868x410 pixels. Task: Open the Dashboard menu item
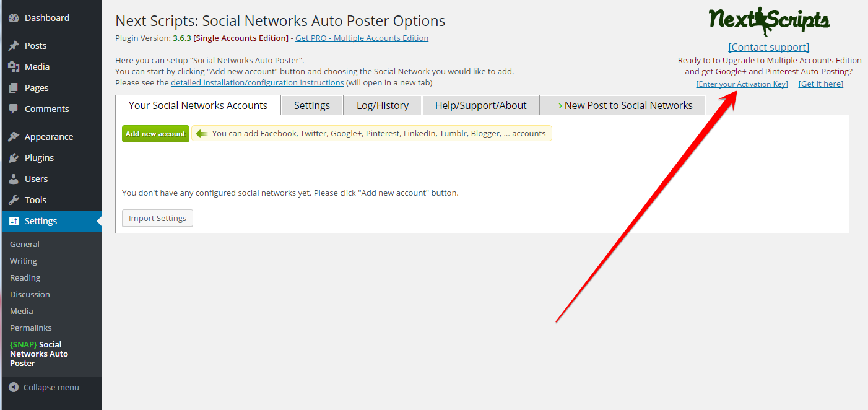(x=47, y=18)
